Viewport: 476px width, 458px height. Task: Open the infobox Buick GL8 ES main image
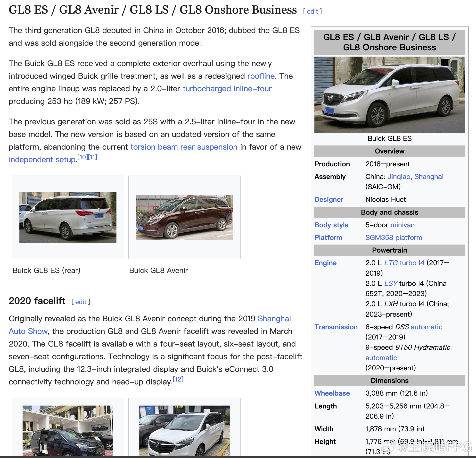tap(389, 95)
